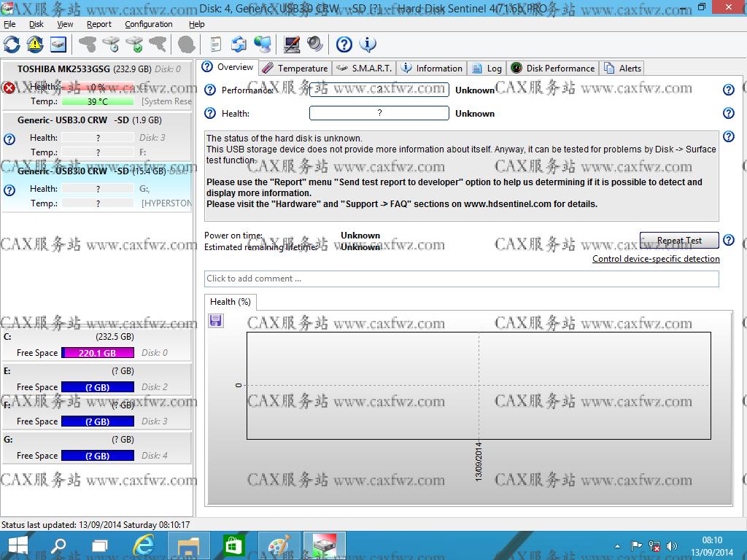This screenshot has width=747, height=560.
Task: Click the comment input field
Action: 461,279
